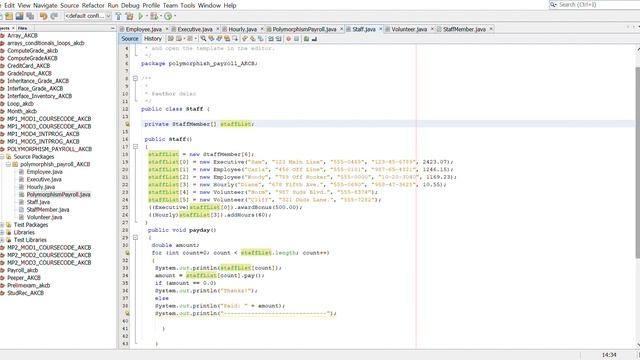Open the Profile Project dropdown arrow
Image resolution: width=640 pixels, height=360 pixels.
point(175,16)
